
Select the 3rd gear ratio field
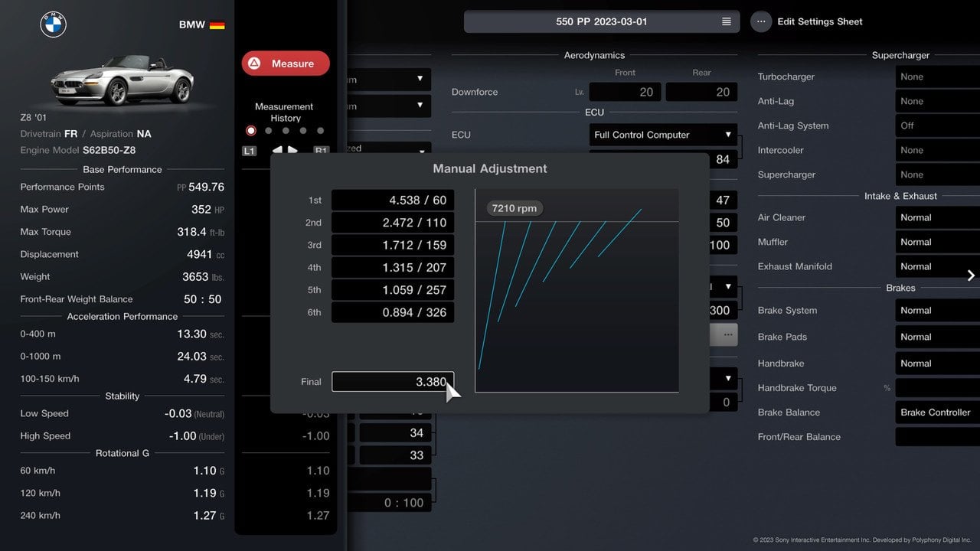tap(393, 245)
